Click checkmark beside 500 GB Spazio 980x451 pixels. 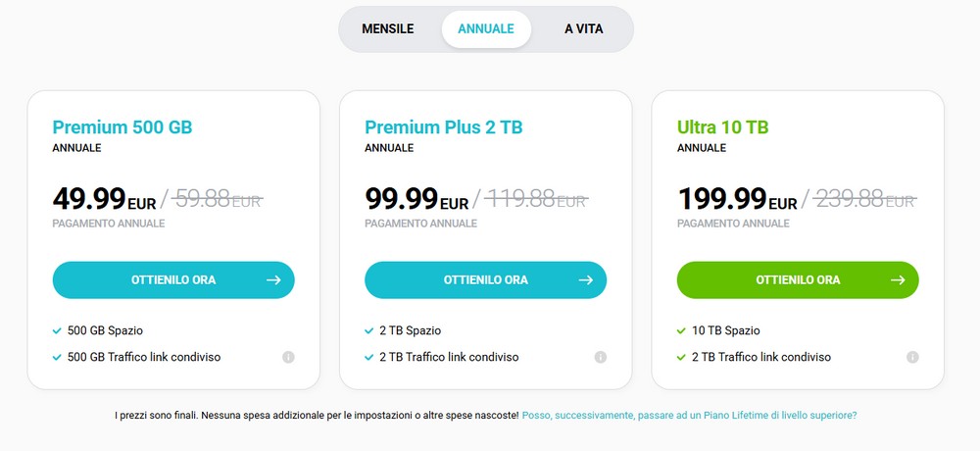[x=58, y=330]
